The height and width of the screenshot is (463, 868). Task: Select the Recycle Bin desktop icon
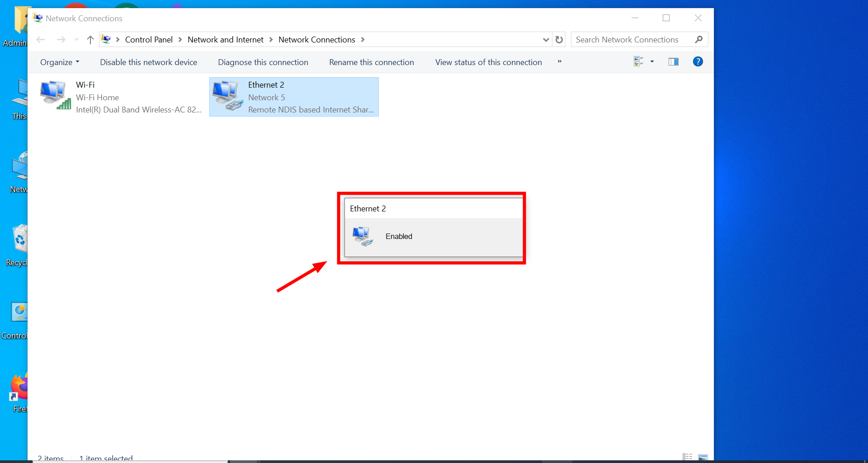[17, 245]
